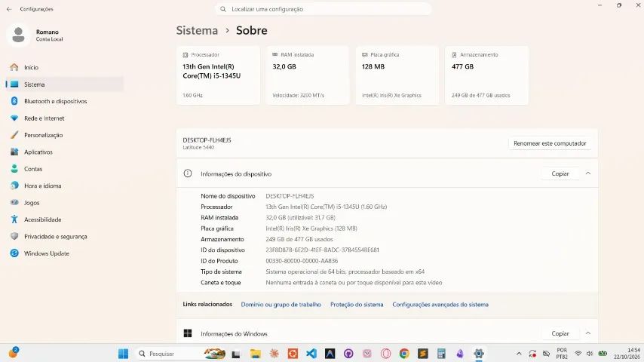The image size is (644, 362).
Task: Copy device info with Copiar button
Action: click(560, 173)
